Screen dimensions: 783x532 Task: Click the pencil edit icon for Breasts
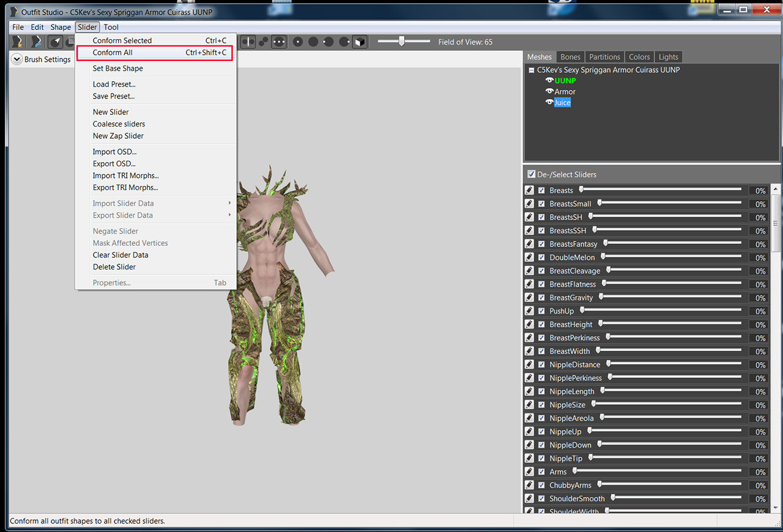pos(530,190)
